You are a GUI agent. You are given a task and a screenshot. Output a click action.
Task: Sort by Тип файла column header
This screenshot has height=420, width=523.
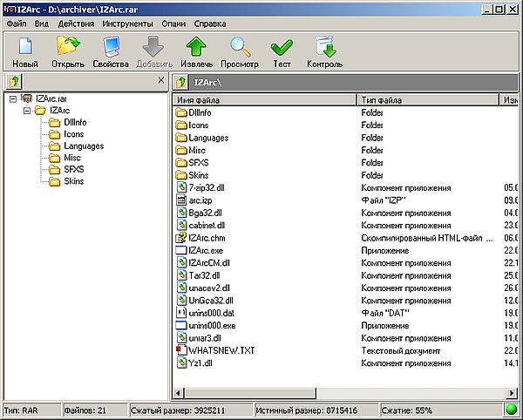tap(428, 99)
